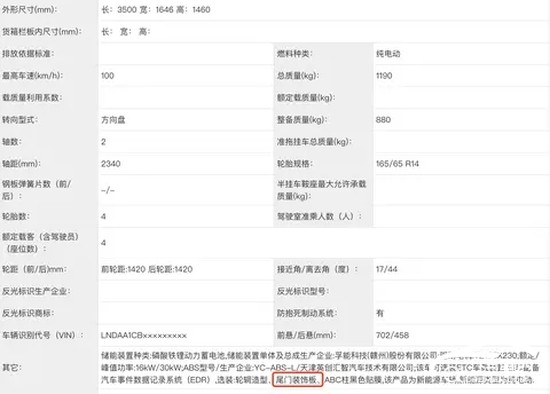Select the fuel type value 纯电动
This screenshot has height=394, width=550.
tap(388, 54)
